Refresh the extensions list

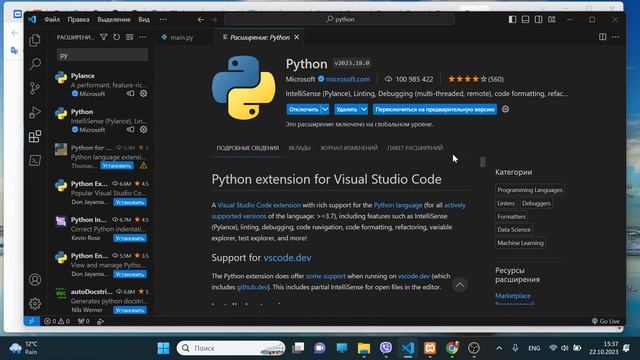[x=117, y=37]
